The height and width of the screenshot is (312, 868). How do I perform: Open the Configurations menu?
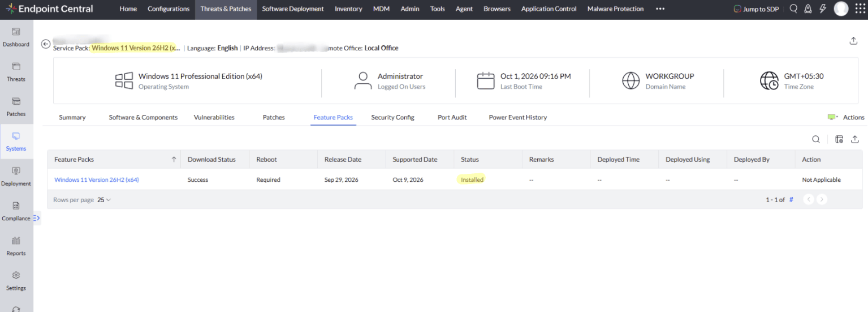(169, 8)
